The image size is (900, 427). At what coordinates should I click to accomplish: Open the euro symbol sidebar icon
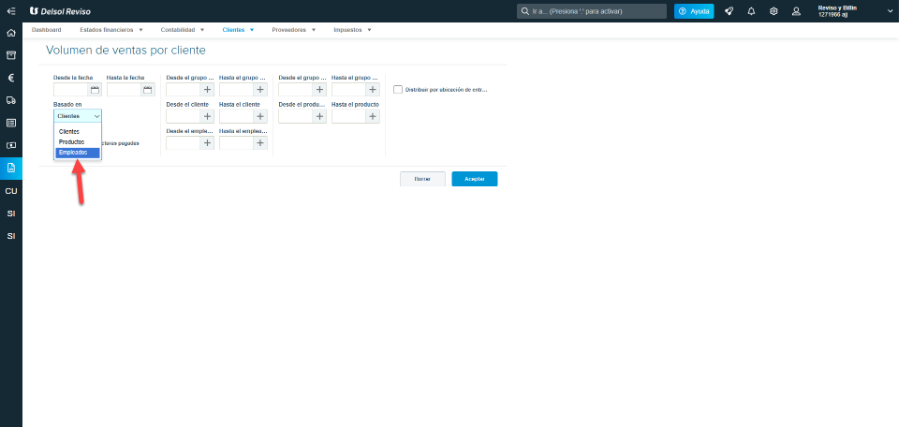(x=11, y=78)
